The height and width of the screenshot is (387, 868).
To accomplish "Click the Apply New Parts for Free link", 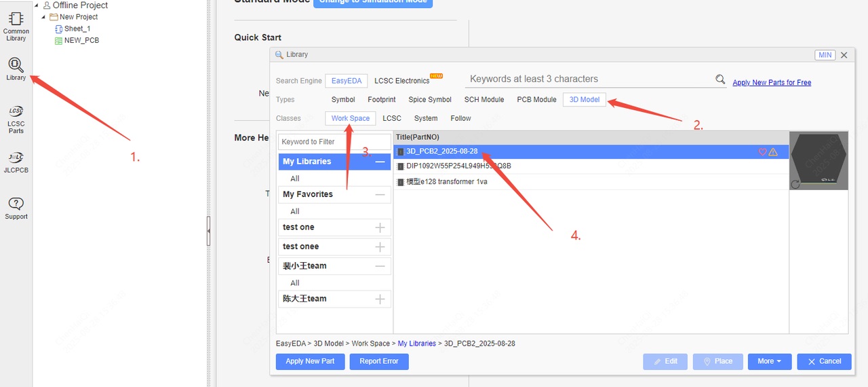I will (772, 83).
